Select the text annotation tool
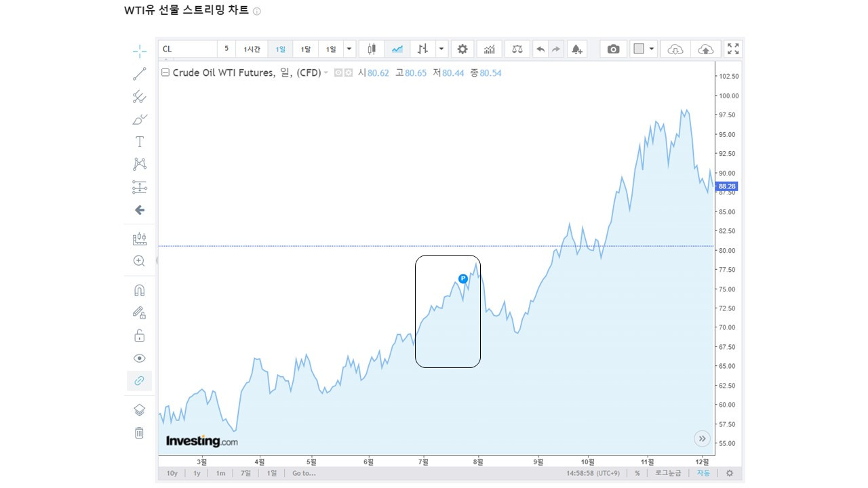868x488 pixels. pos(139,142)
